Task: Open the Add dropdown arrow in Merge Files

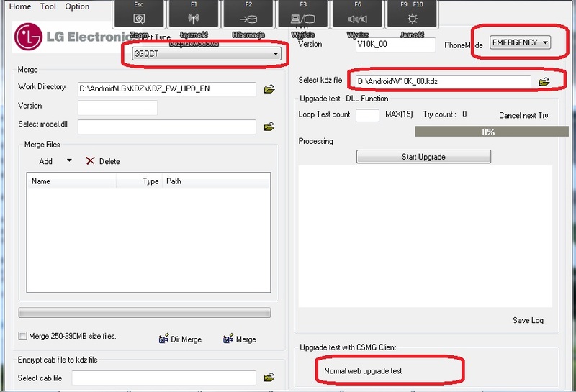Action: (69, 161)
